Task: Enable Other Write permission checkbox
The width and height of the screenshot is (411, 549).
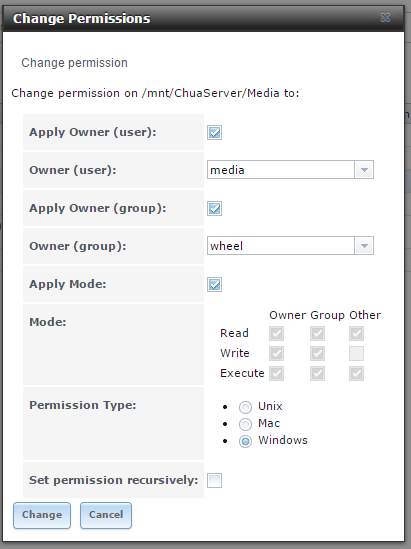Action: pos(356,353)
